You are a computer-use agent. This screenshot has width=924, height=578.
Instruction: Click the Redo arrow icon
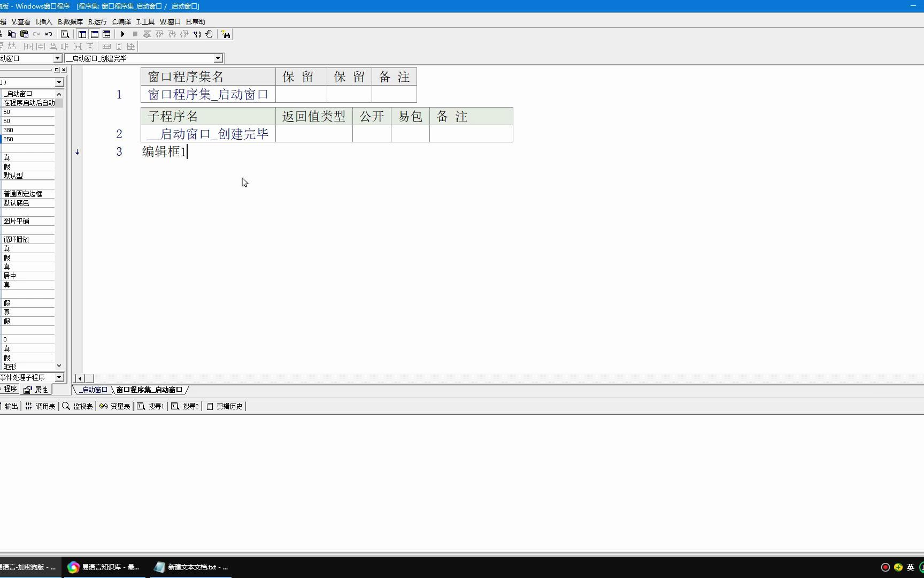coord(36,34)
